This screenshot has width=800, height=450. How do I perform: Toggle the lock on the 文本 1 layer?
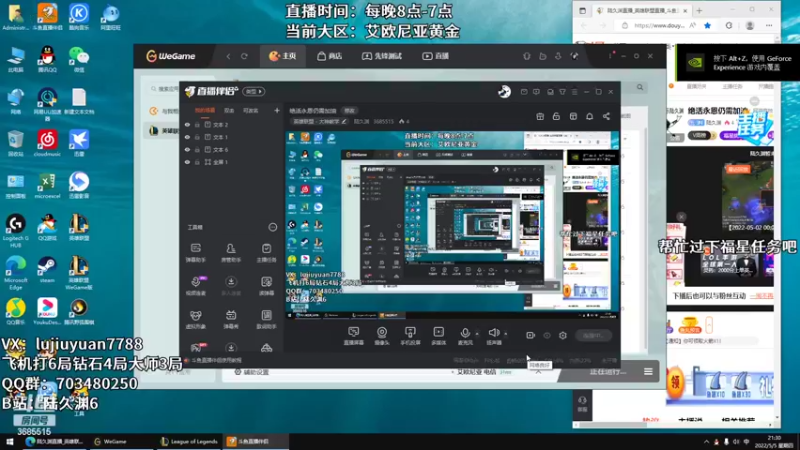197,137
